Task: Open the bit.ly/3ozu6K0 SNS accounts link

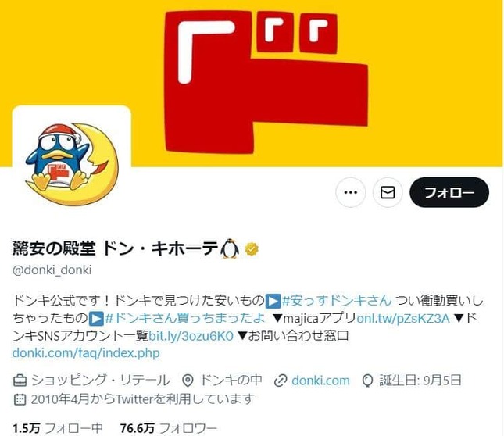Action: [191, 336]
